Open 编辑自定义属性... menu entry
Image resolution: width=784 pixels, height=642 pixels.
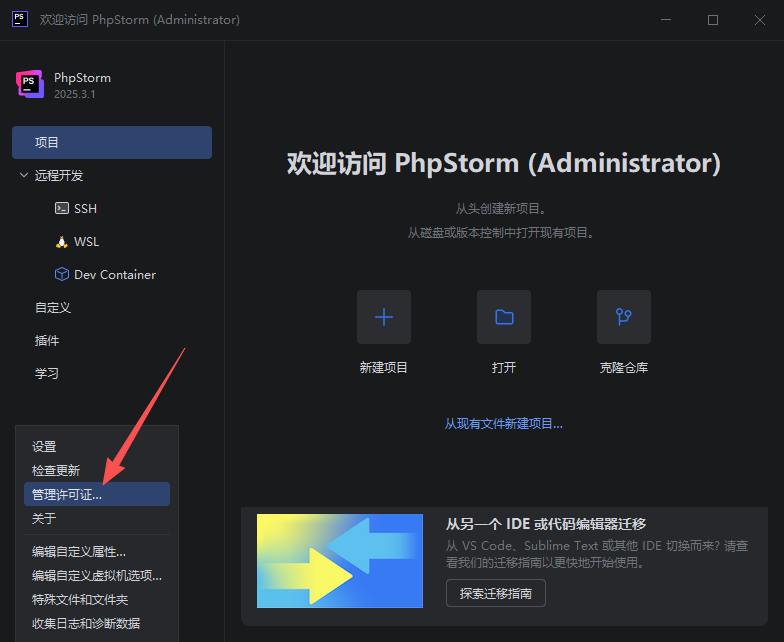[97, 552]
